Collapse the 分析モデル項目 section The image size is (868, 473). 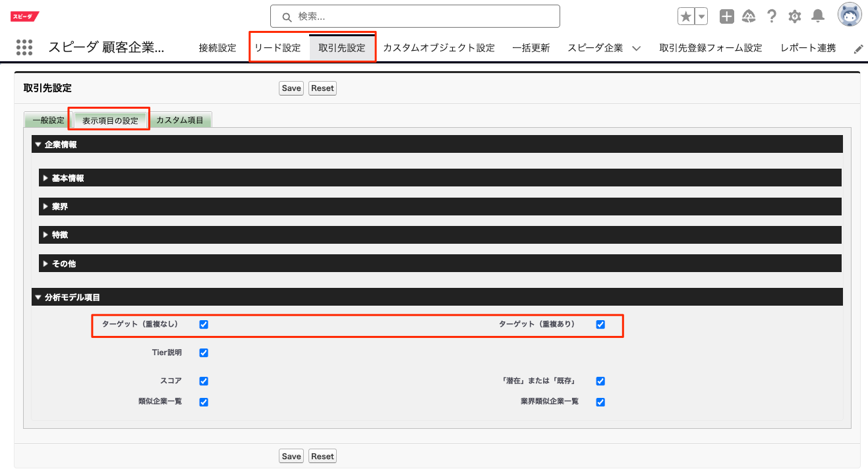72,297
